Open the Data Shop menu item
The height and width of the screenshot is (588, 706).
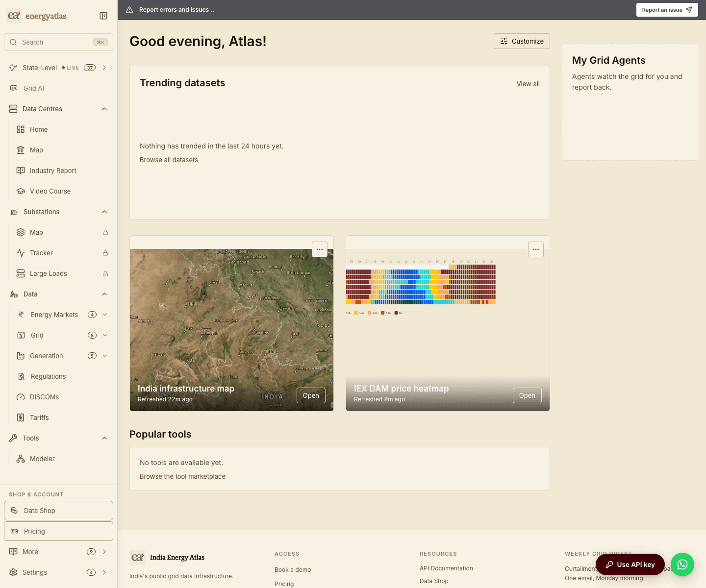click(x=58, y=511)
